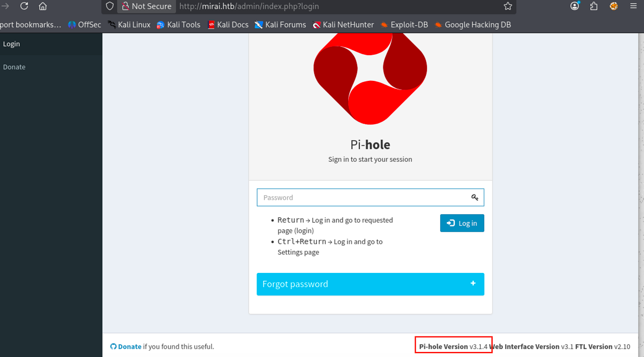Click the Pi-hole heading text

(370, 145)
